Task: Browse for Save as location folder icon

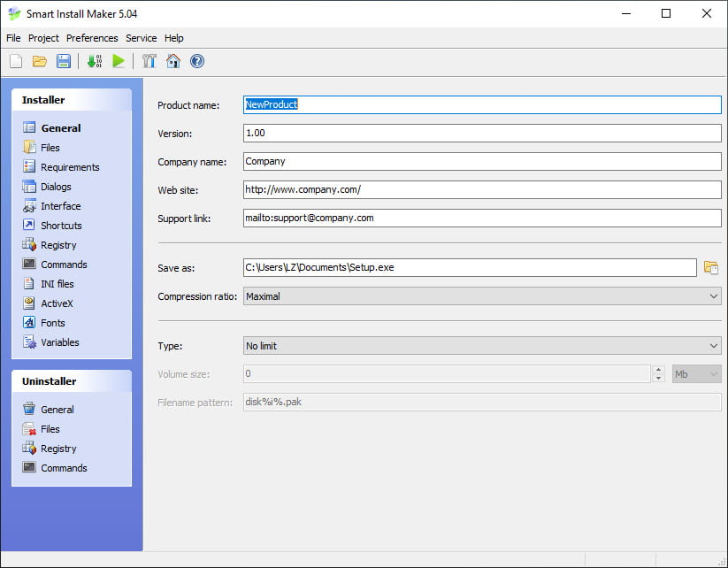Action: (711, 267)
